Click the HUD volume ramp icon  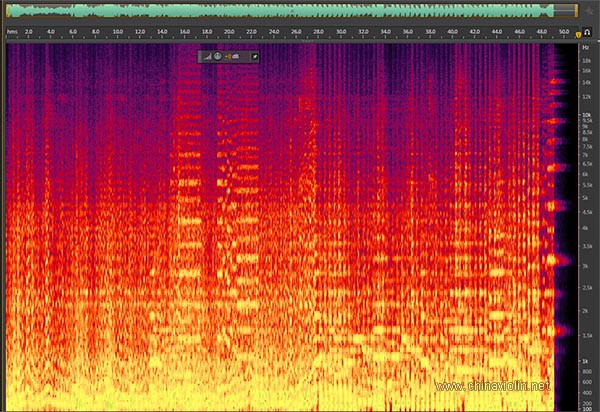[x=208, y=57]
